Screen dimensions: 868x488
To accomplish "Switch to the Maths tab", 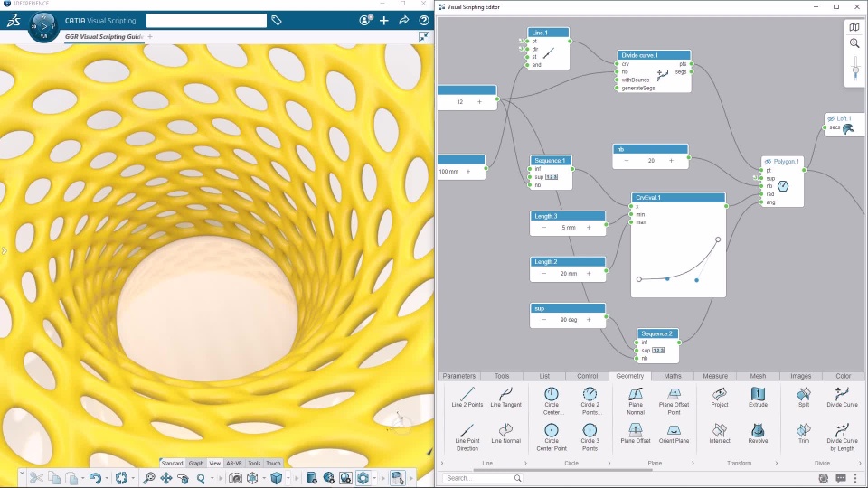I will point(673,376).
